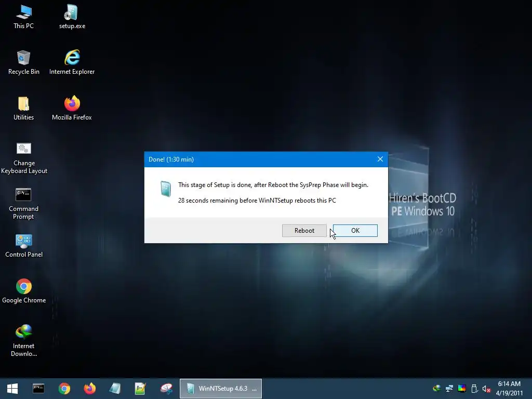Launch Firefox from the taskbar
This screenshot has height=399, width=532.
[x=89, y=389]
